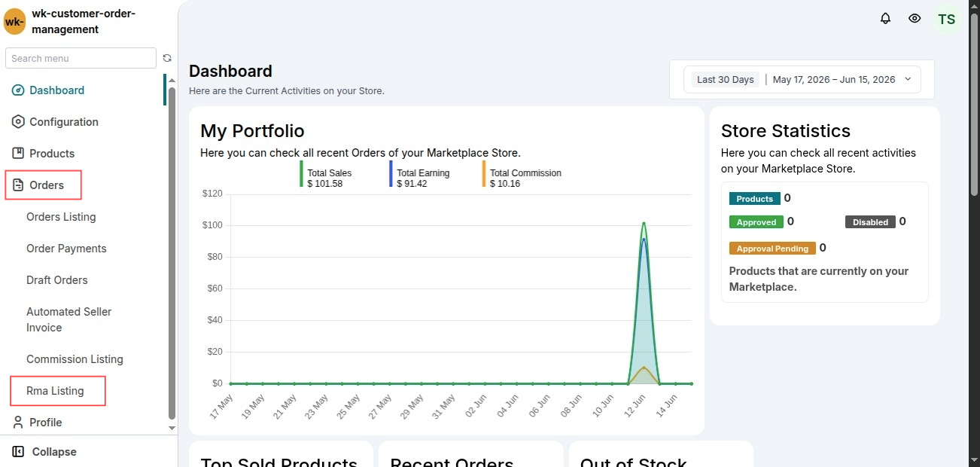This screenshot has width=980, height=467.
Task: Toggle the Total Earning legend series
Action: 419,178
